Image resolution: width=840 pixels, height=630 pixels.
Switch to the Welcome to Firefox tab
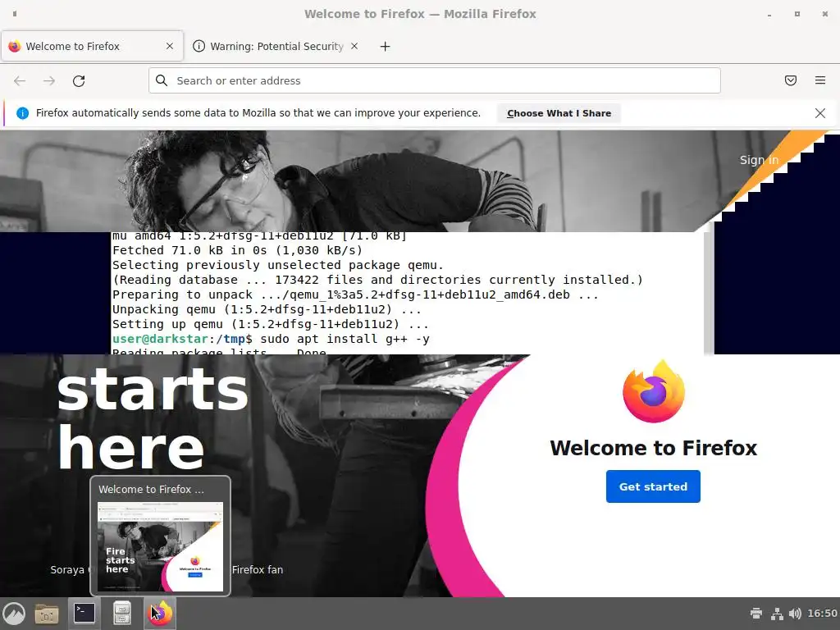[92, 46]
